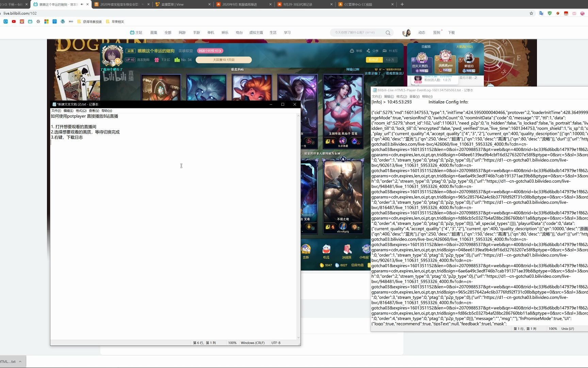588x368 pixels.
Task: Select the 吃瓜 gift icon
Action: [x=326, y=249]
